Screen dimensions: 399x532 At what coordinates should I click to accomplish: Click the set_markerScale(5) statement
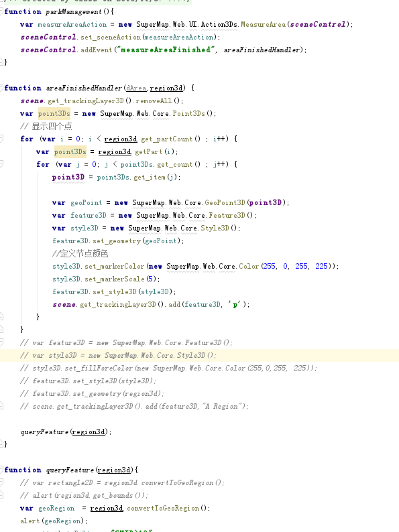pos(106,279)
